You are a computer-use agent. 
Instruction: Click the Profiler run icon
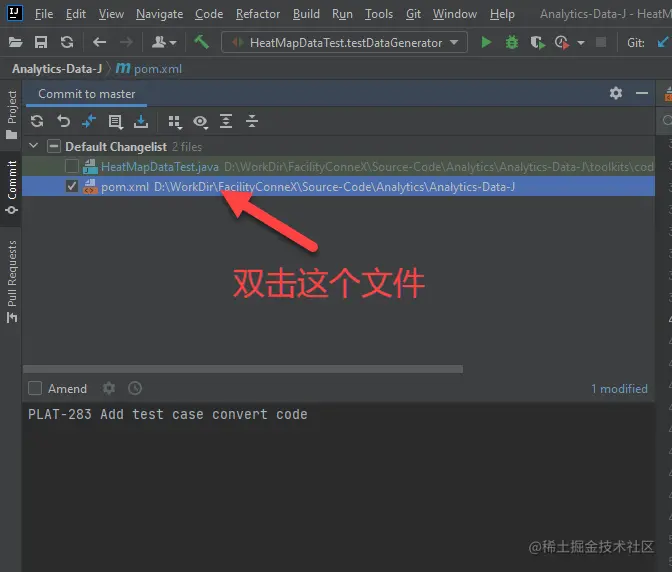tap(562, 42)
